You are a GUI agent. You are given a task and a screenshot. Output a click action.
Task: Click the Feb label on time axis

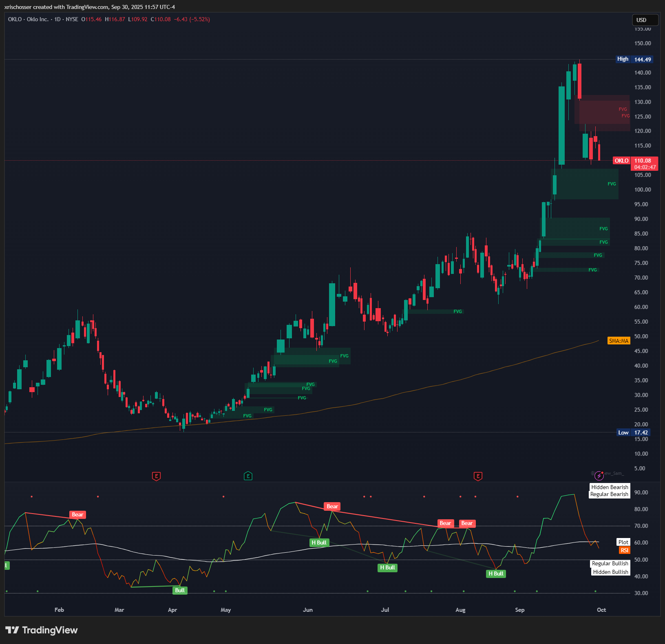coord(59,610)
